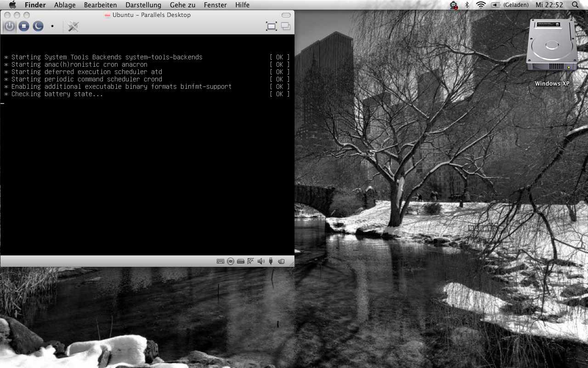Open the Gehe zu menu
The height and width of the screenshot is (368, 588).
(182, 5)
